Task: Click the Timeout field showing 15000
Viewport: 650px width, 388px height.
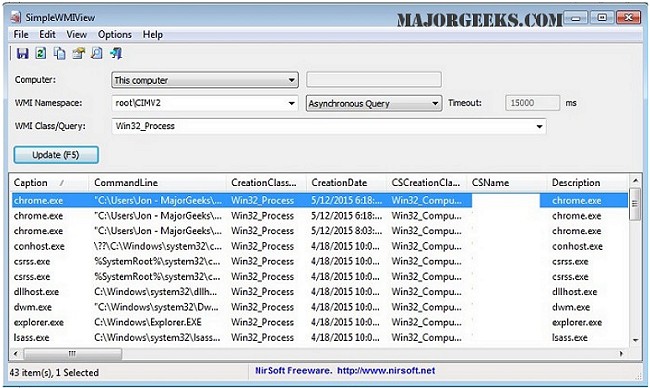Action: coord(532,103)
